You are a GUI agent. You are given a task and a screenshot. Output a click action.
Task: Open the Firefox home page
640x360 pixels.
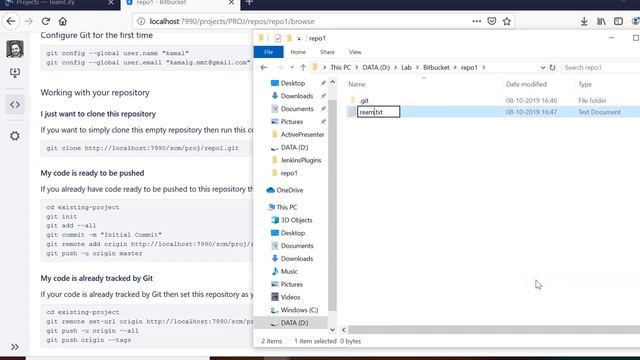(62, 21)
